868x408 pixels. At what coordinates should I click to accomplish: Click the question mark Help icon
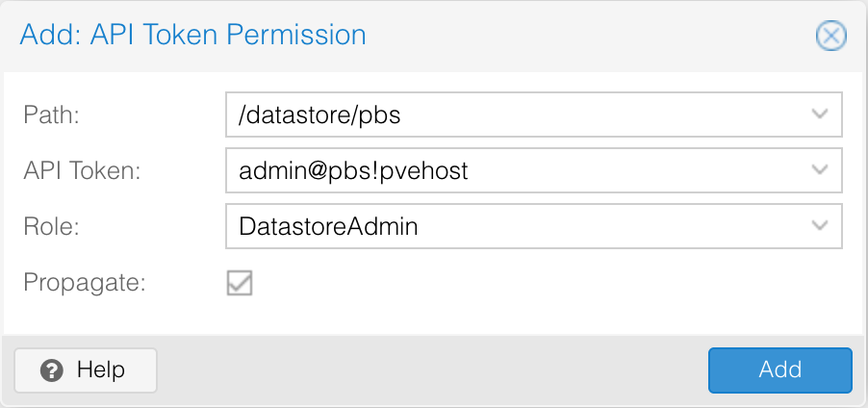pos(52,370)
